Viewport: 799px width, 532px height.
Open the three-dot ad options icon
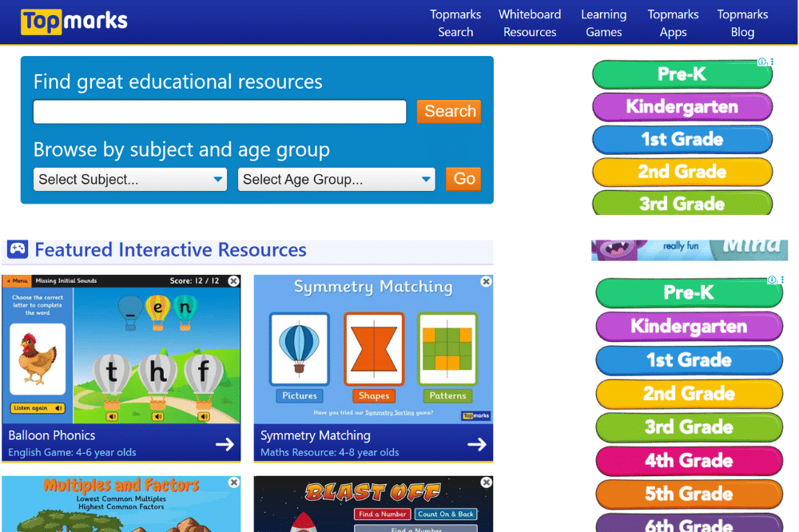[x=772, y=62]
